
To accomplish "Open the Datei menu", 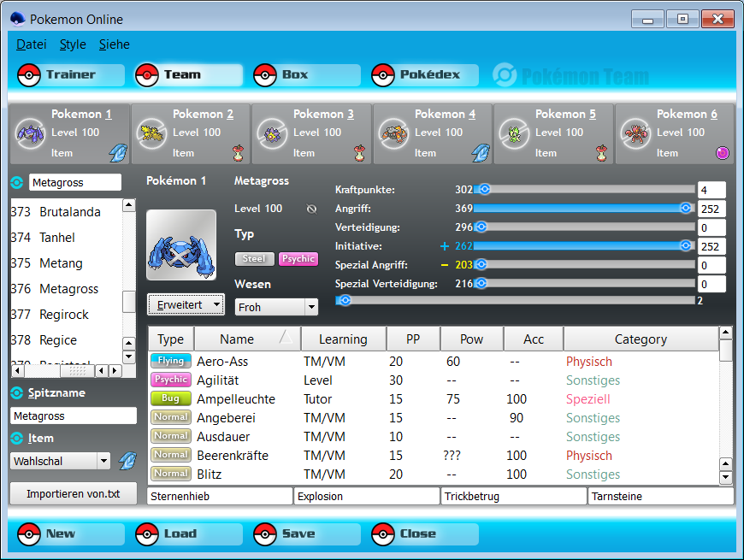I will tap(31, 44).
